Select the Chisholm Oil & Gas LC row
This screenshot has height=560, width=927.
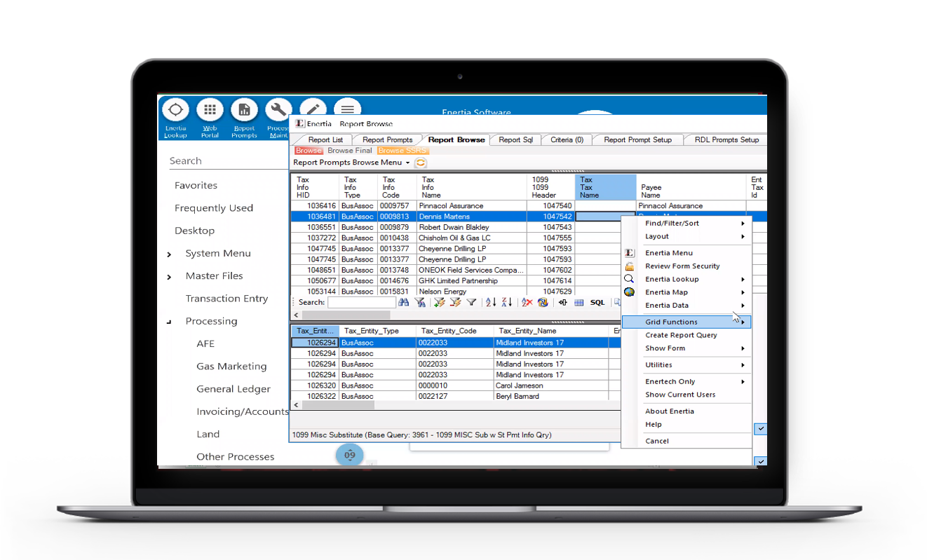(456, 238)
